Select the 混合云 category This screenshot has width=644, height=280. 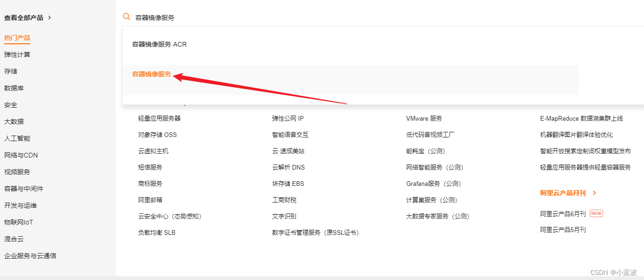[14, 239]
